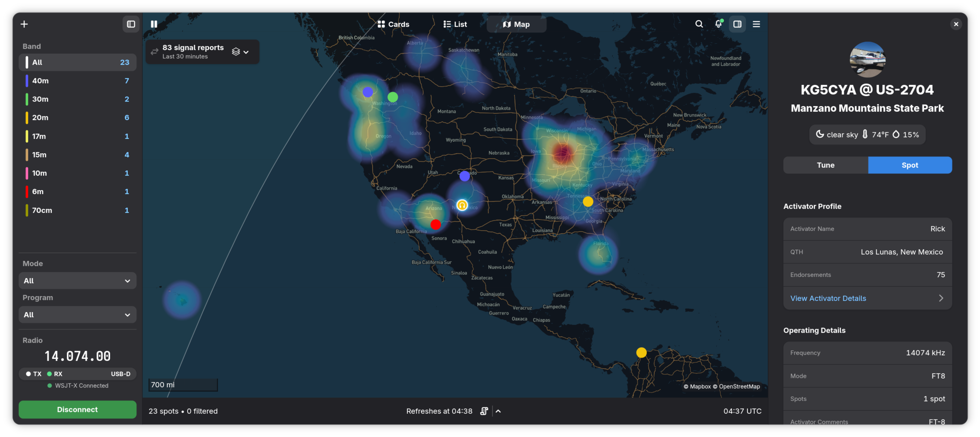
Task: Click the purple marker in Colorado
Action: click(465, 176)
